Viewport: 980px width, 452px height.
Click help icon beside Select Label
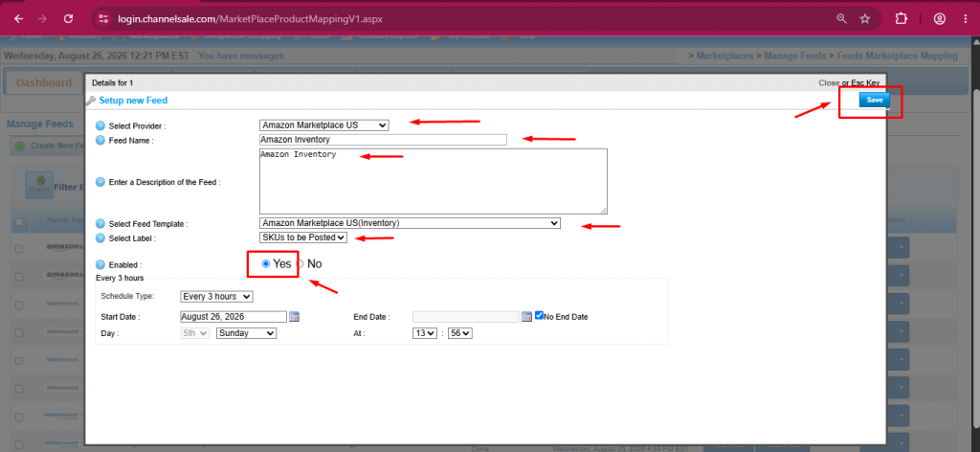point(100,238)
